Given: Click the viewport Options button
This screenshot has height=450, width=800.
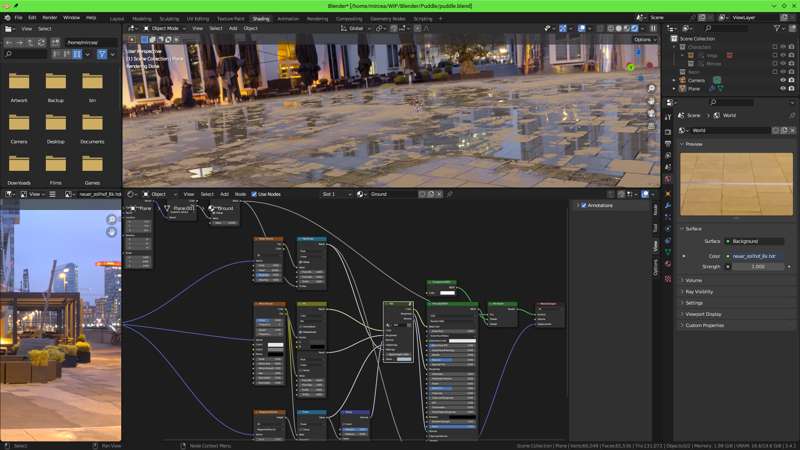Looking at the screenshot, I should point(642,39).
